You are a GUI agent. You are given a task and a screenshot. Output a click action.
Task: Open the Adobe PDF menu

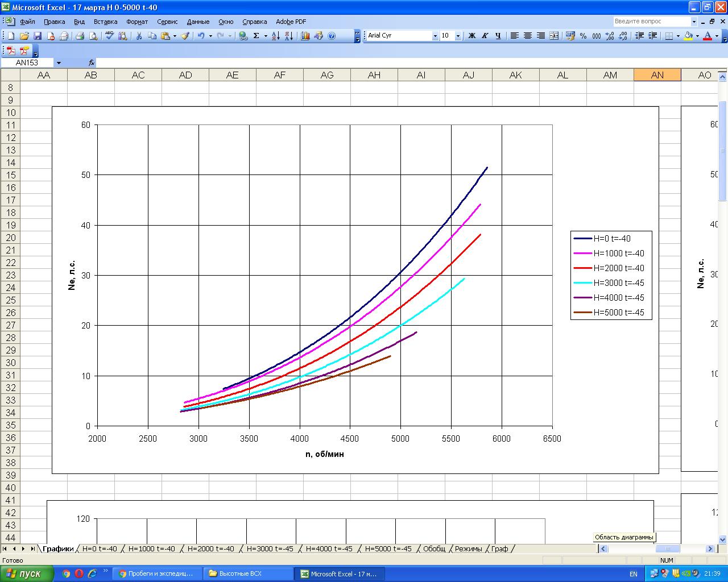tap(291, 22)
